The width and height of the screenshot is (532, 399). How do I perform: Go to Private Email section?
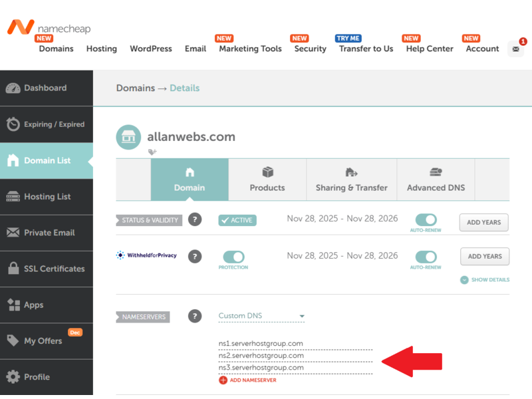pyautogui.click(x=47, y=233)
